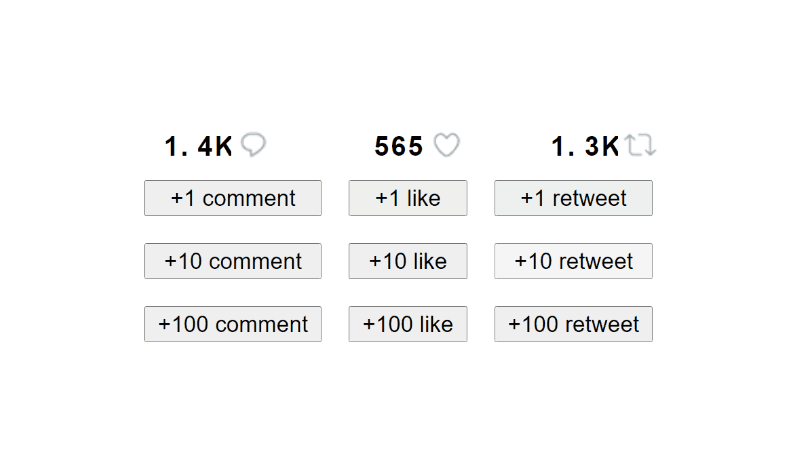Click the comment speech bubble icon
This screenshot has height=470, width=800.
[x=254, y=146]
